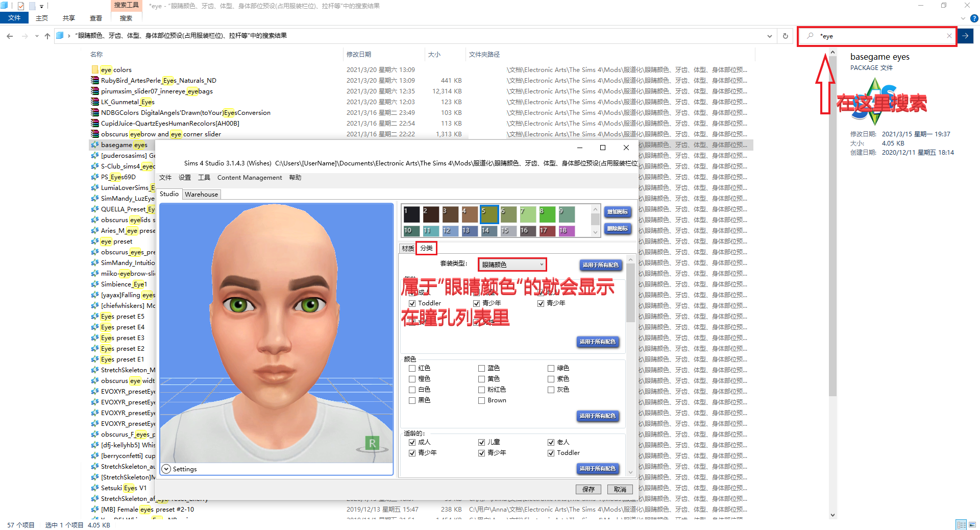
Task: Select swatch number 18
Action: click(x=567, y=231)
